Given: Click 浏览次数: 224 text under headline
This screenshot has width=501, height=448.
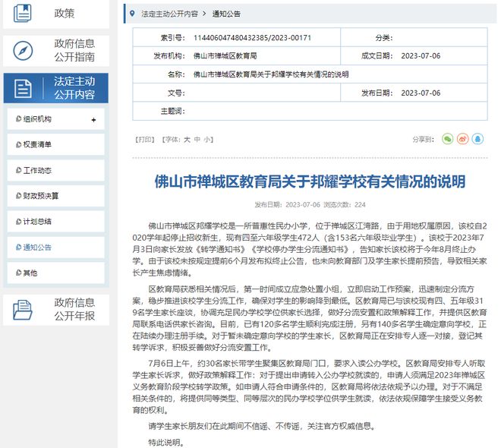Looking at the screenshot, I should [344, 205].
